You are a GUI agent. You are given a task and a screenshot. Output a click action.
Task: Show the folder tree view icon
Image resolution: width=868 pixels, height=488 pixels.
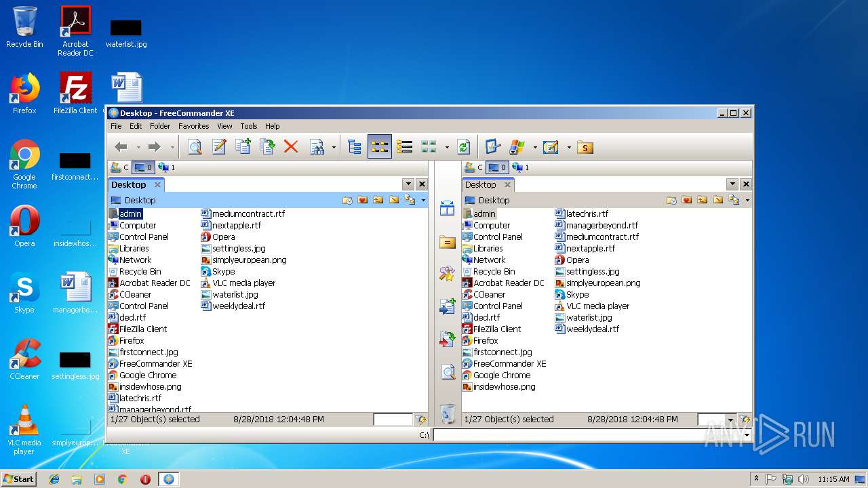(355, 147)
